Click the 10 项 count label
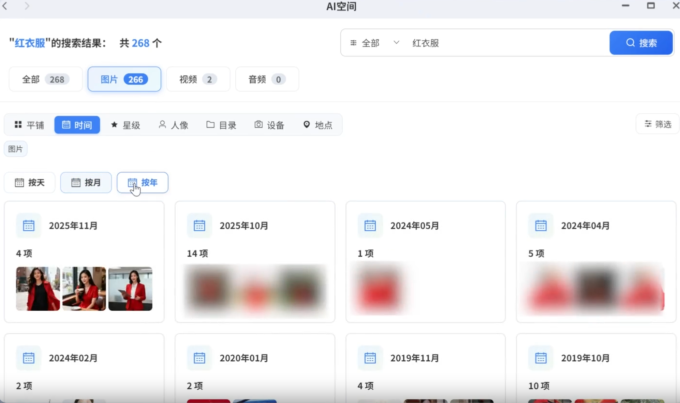This screenshot has width=680, height=403. [539, 386]
